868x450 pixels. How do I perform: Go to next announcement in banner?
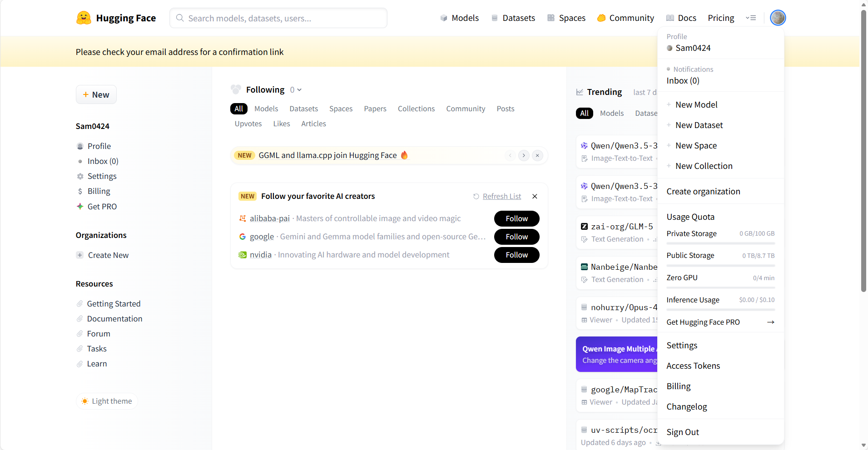tap(524, 155)
